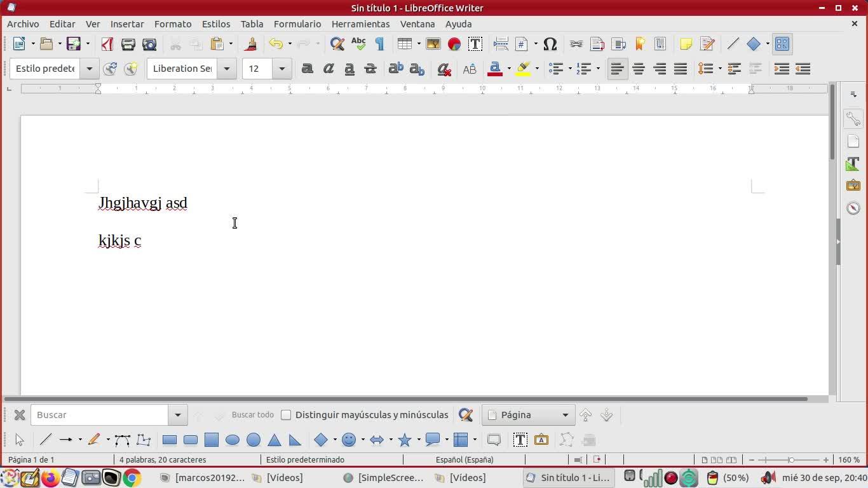Toggle formatting marks with the pilcrow icon

click(x=379, y=44)
